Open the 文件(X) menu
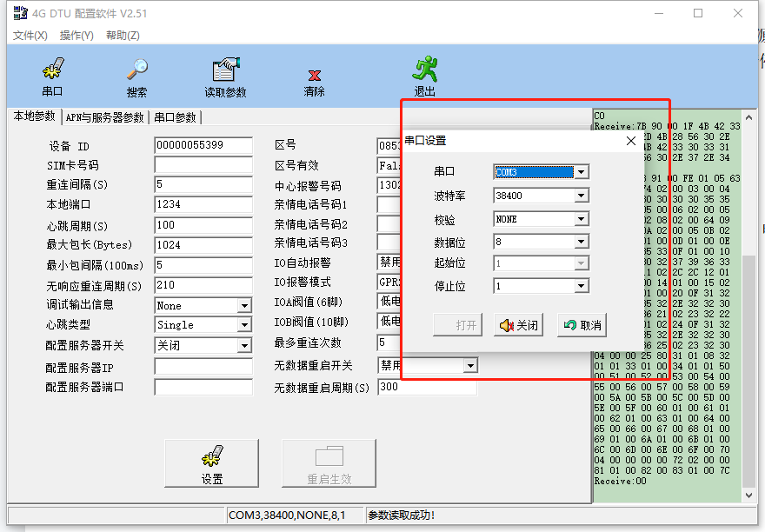Viewport: 765px width, 532px height. pos(30,36)
